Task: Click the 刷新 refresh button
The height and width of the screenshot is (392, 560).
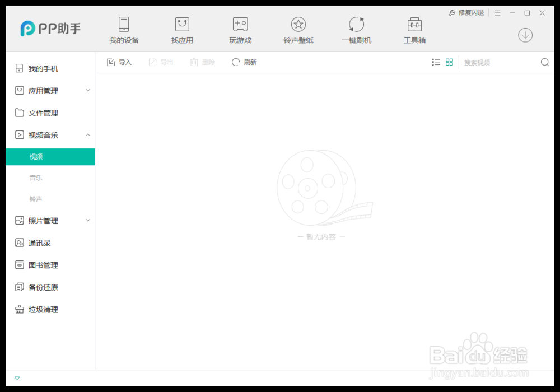Action: point(244,62)
